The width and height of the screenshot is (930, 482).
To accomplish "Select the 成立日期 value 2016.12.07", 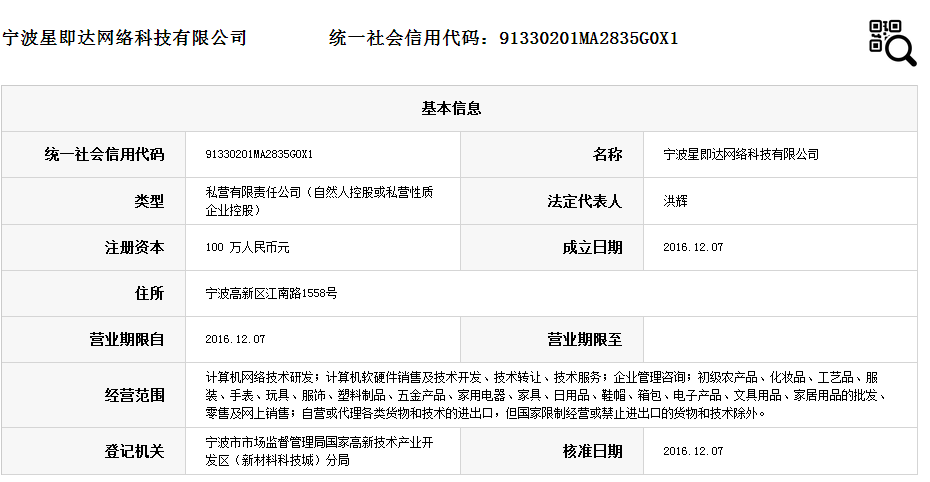I will pyautogui.click(x=693, y=247).
